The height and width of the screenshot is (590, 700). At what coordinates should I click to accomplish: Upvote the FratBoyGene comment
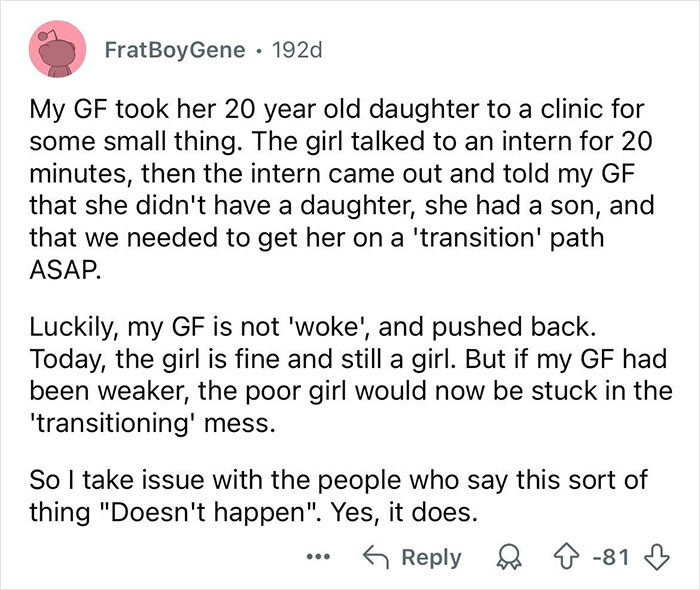click(567, 558)
